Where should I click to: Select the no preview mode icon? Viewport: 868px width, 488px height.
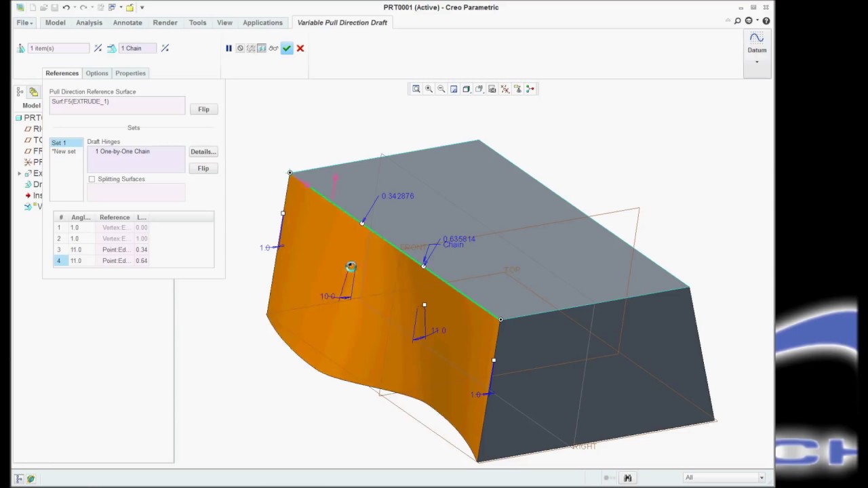240,48
